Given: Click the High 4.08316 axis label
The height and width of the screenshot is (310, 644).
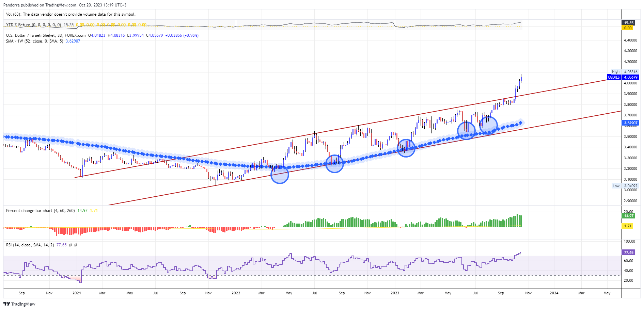Looking at the screenshot, I should [625, 72].
